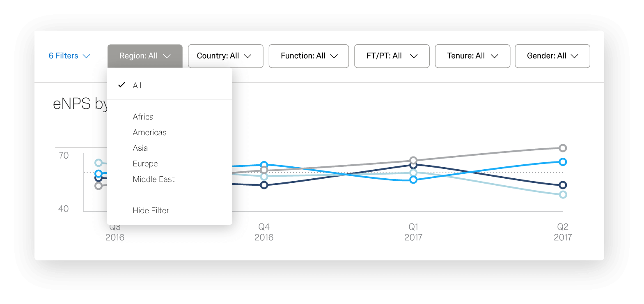644x304 pixels.
Task: Click the chevron in Region: All
Action: point(167,56)
